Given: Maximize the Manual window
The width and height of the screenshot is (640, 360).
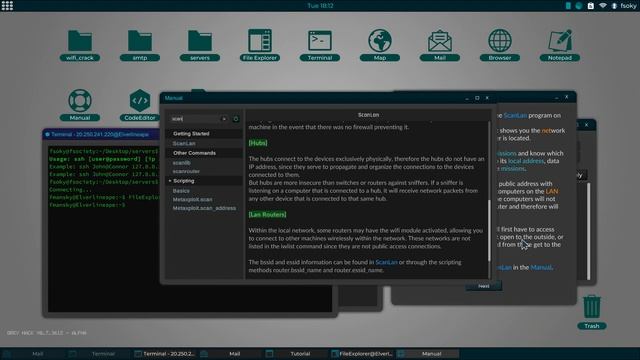Looking at the screenshot, I should [x=477, y=98].
